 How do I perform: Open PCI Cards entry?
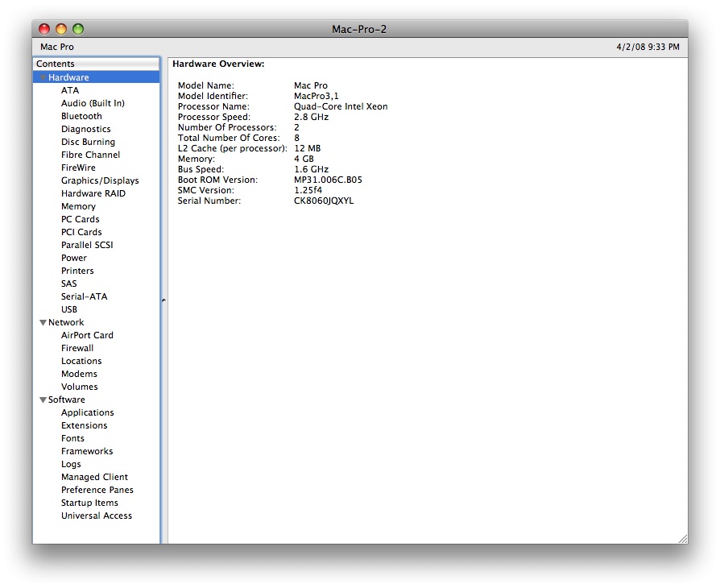coord(81,232)
